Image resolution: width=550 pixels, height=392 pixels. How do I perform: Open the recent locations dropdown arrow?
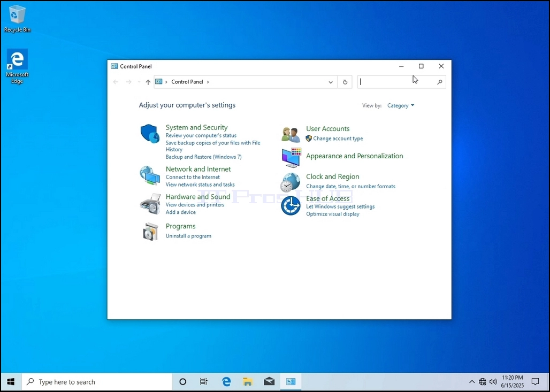(x=139, y=82)
